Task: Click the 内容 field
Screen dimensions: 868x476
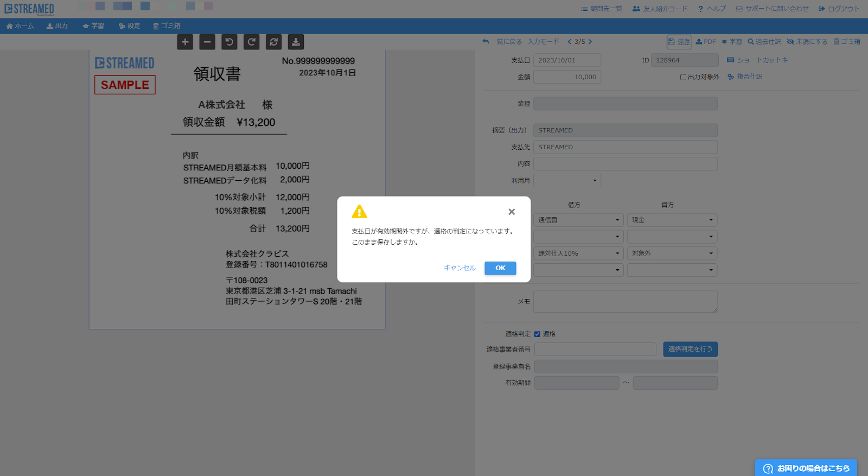Action: point(626,164)
